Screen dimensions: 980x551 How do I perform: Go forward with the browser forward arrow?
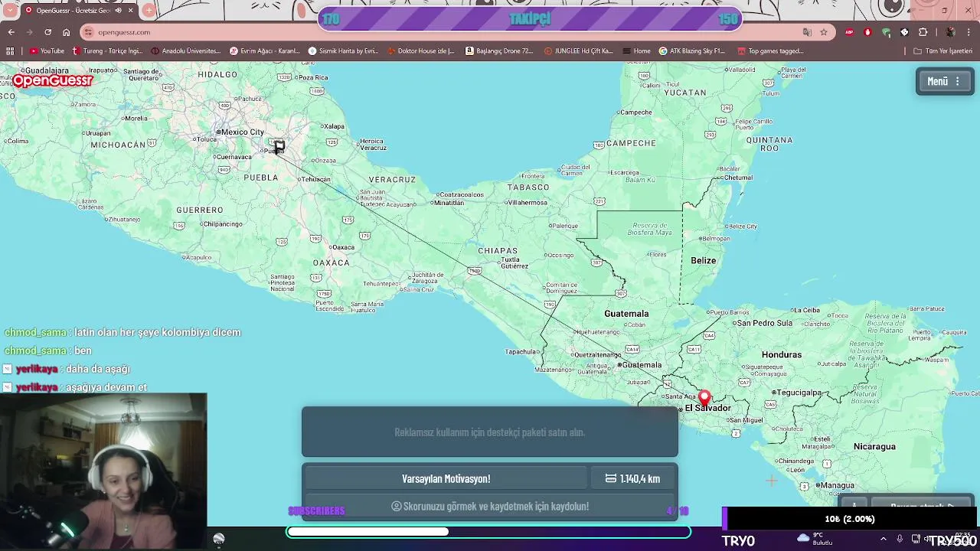(x=30, y=32)
